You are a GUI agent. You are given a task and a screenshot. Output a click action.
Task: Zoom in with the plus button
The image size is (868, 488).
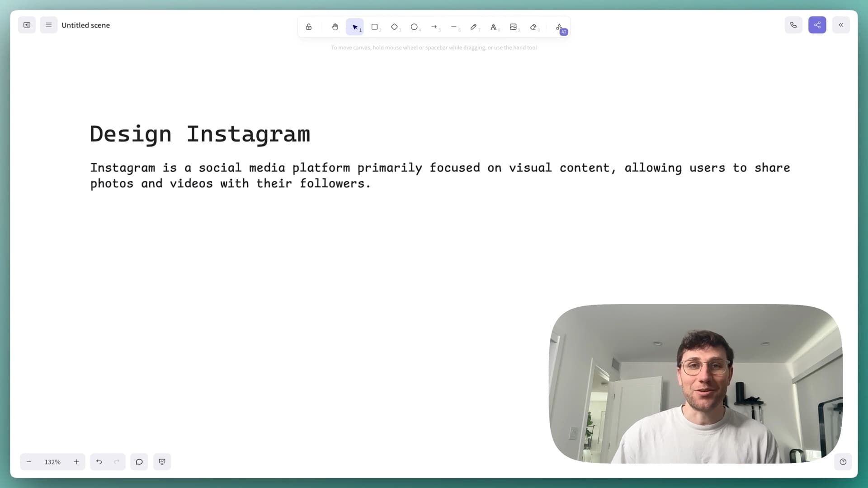tap(76, 462)
